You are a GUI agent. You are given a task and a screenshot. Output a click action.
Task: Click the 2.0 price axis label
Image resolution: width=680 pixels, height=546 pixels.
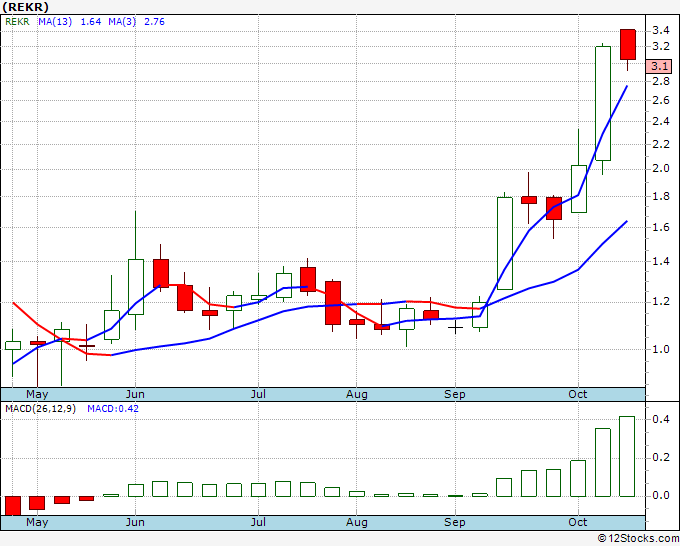click(660, 168)
